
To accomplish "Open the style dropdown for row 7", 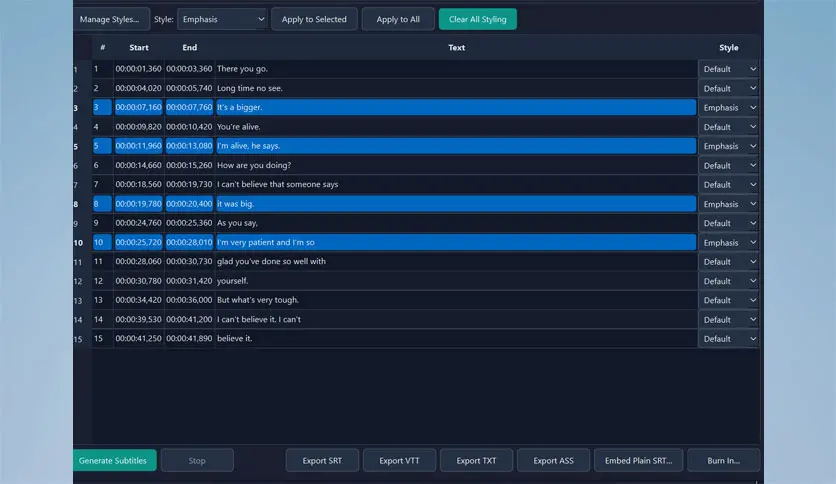I will point(729,185).
